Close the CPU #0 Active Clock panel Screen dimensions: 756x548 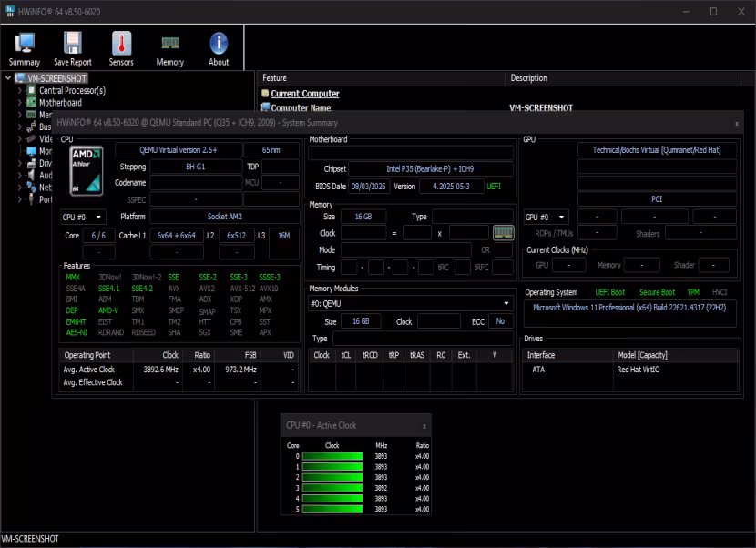click(x=424, y=426)
